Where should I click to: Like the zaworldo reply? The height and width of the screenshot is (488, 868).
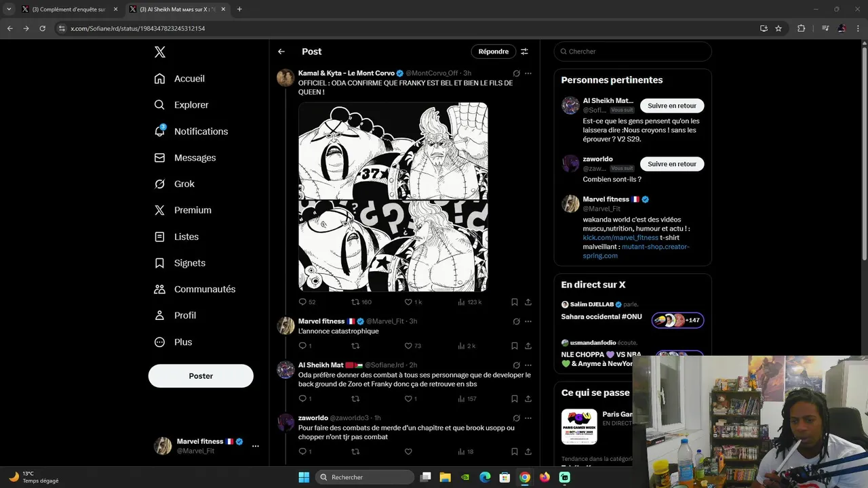408,451
